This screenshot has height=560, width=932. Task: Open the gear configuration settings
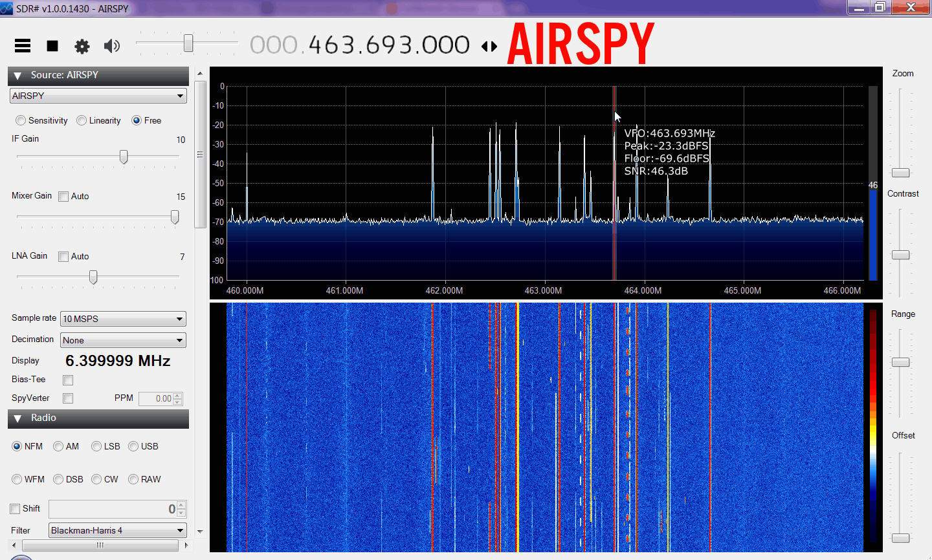82,46
